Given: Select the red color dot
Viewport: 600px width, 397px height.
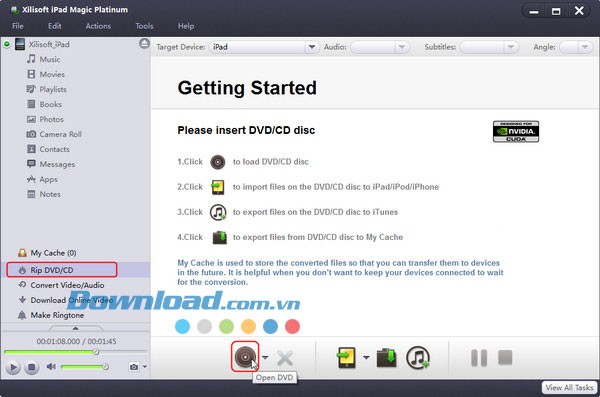Looking at the screenshot, I should (292, 327).
